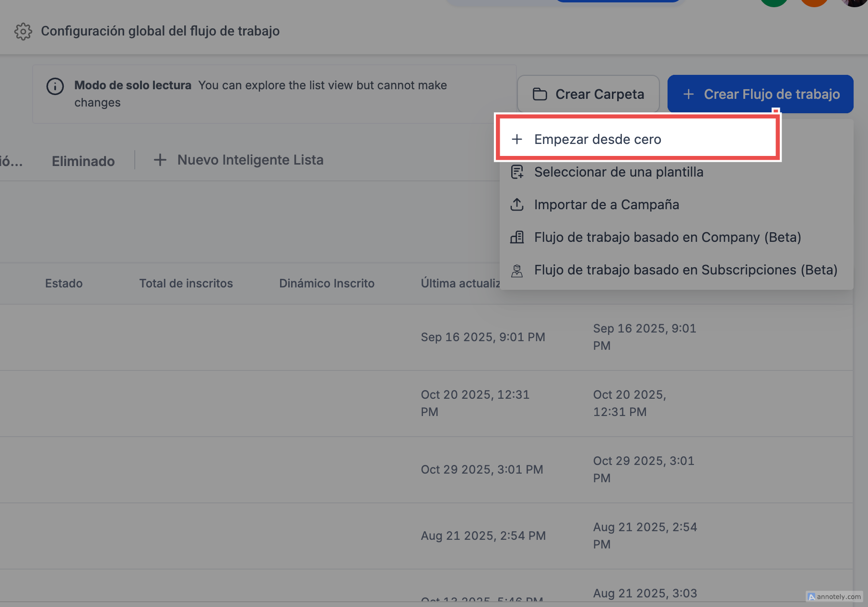
Task: Click plus icon beside Empezar desde cero
Action: (x=517, y=140)
